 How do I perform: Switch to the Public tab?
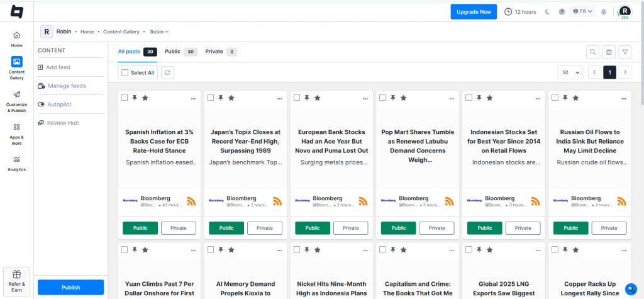pyautogui.click(x=180, y=52)
